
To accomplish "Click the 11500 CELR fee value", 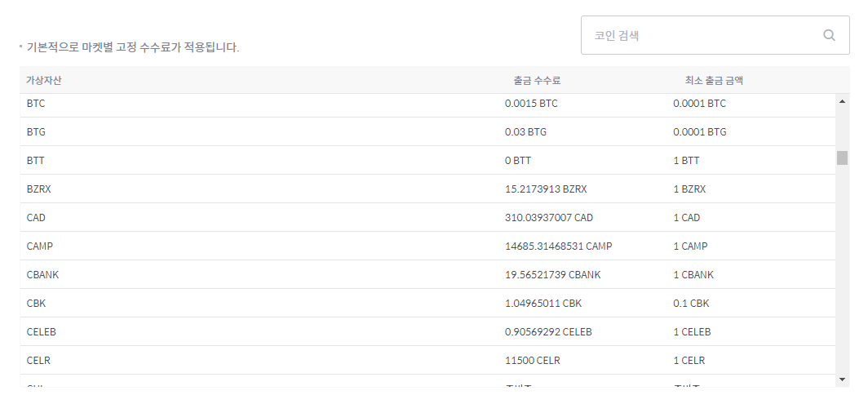I will click(x=533, y=361).
